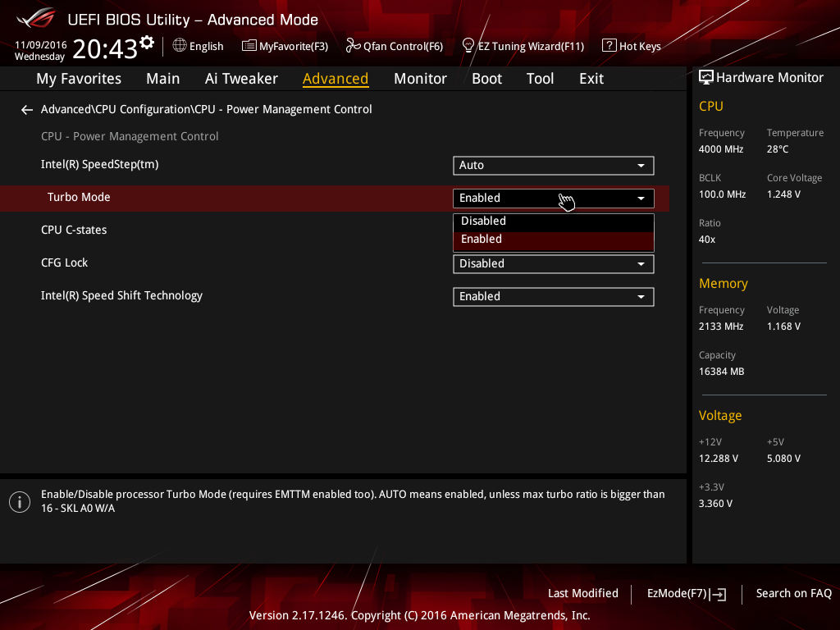Select Intel(R) Speed Shift Technology label
This screenshot has height=630, width=840.
121,295
